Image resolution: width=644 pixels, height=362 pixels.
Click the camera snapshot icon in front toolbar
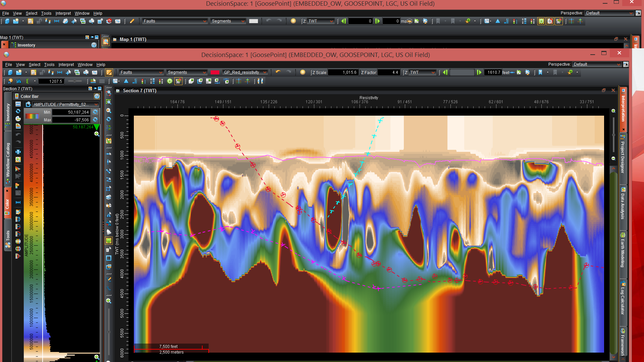point(95,72)
